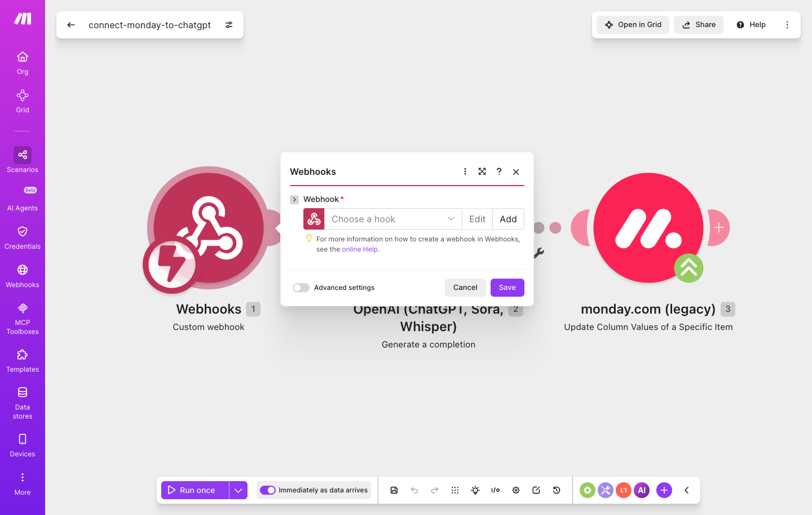The height and width of the screenshot is (515, 812).
Task: Select the Webhooks module circle
Action: coord(209,227)
